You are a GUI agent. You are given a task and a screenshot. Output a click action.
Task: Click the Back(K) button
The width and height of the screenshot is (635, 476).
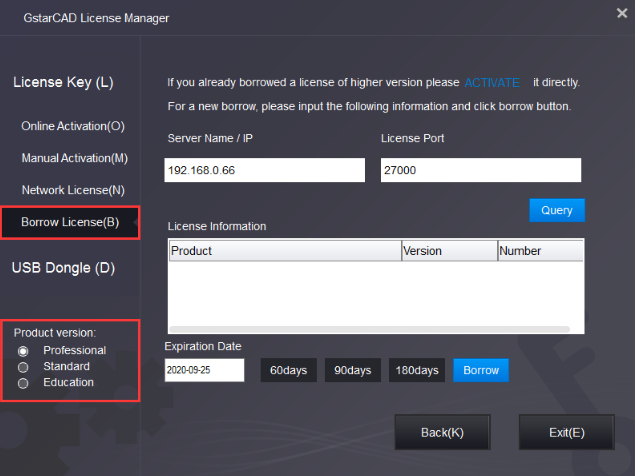443,432
